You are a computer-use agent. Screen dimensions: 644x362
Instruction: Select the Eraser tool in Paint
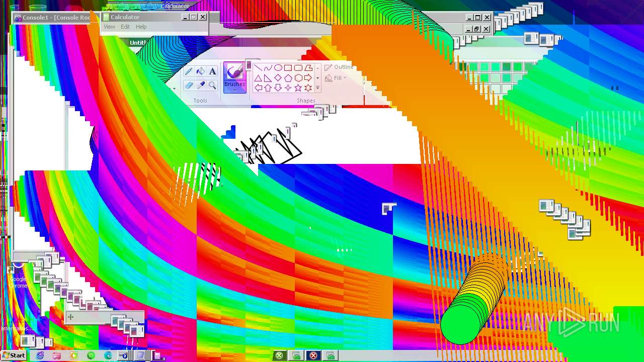point(189,85)
